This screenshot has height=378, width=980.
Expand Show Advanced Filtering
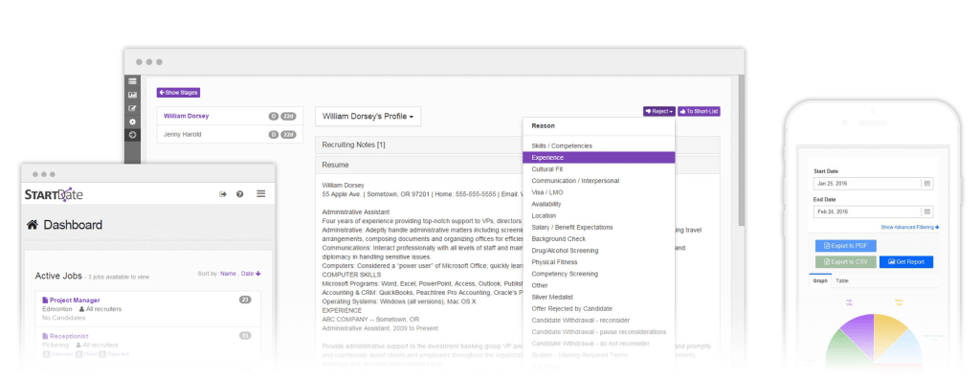[910, 228]
